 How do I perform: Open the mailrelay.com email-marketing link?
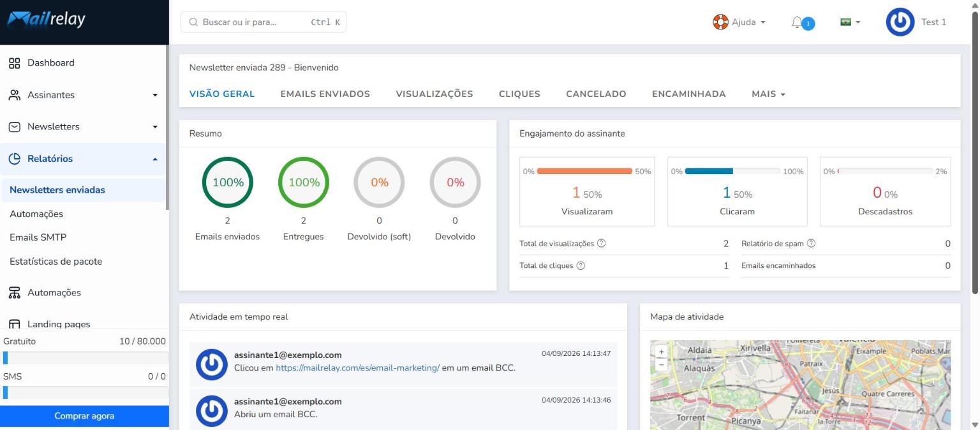click(x=357, y=367)
